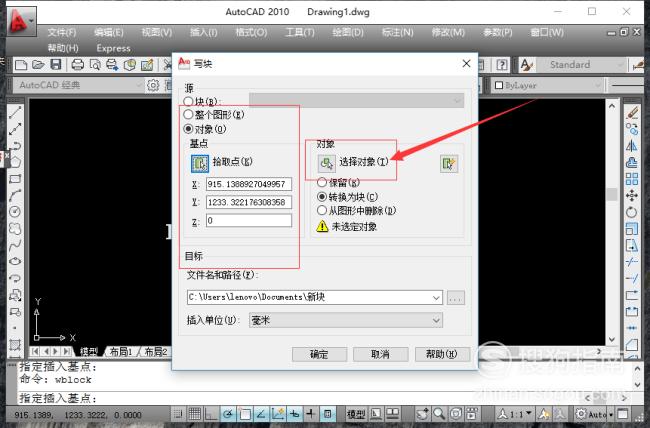Click the browse (...) path button

(456, 298)
